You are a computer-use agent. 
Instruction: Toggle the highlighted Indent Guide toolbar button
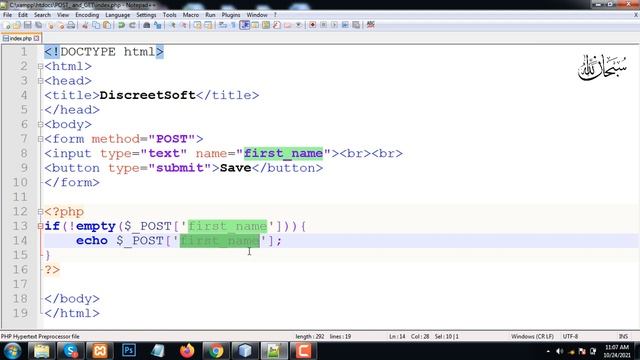pos(244,25)
